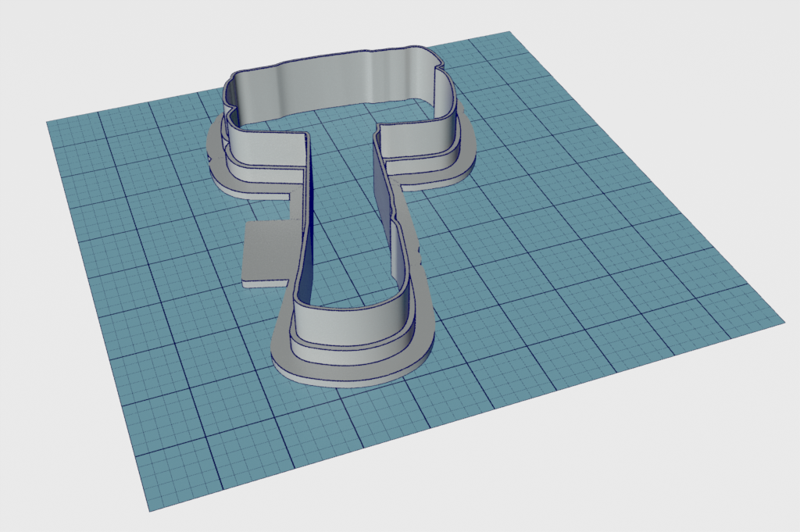Click the leftmost corner of the grid plane
The image size is (800, 532).
[48, 123]
